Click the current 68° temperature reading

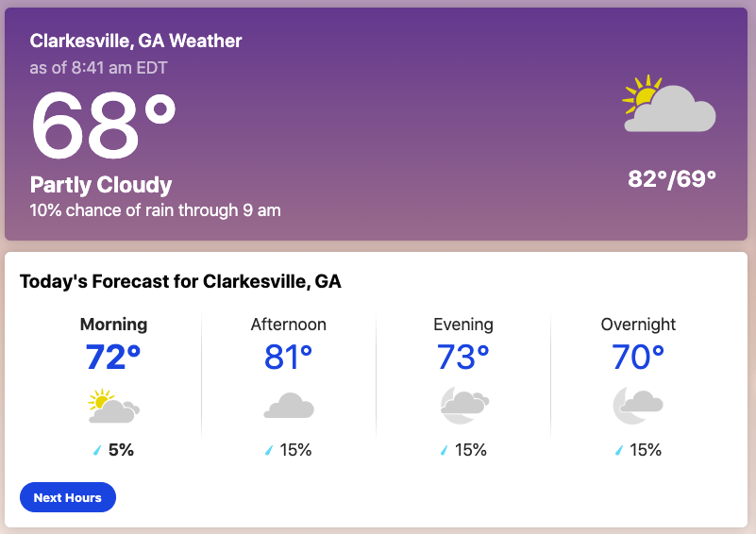point(103,125)
